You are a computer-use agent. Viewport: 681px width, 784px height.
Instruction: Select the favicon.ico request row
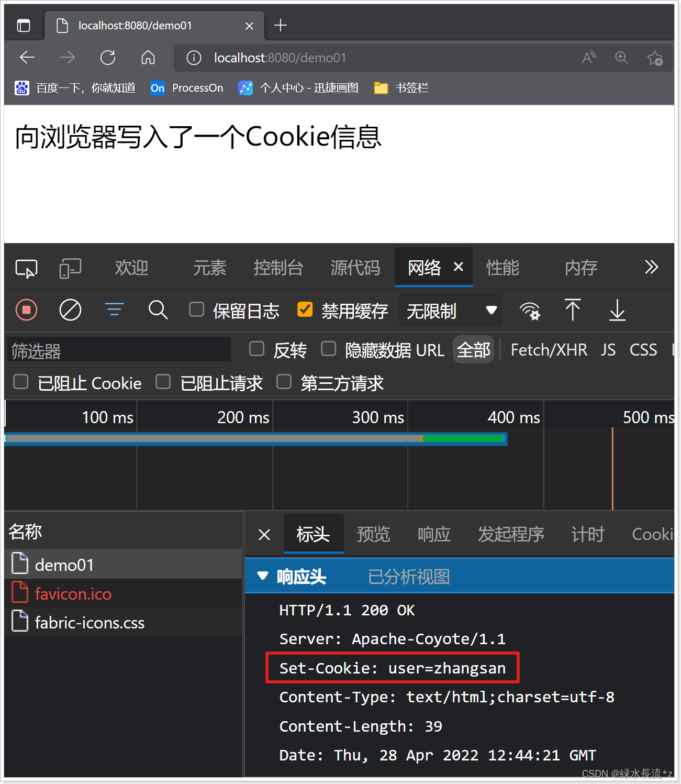click(x=123, y=593)
